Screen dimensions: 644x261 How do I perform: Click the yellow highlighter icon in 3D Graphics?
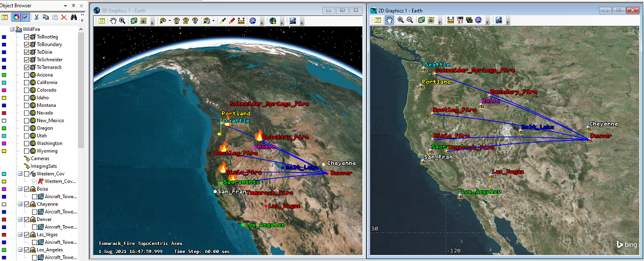[223, 21]
